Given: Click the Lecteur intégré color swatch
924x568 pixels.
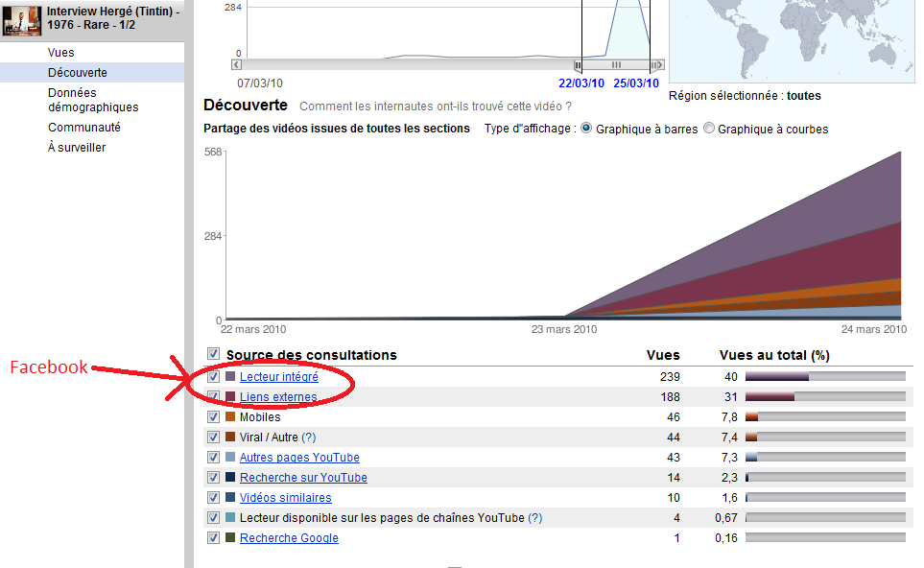Looking at the screenshot, I should coord(230,376).
